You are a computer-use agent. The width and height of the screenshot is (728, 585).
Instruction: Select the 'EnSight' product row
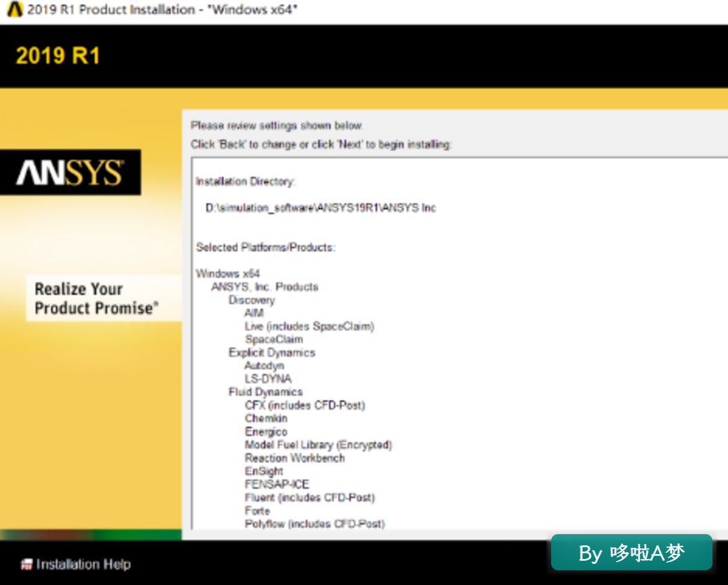click(x=264, y=471)
